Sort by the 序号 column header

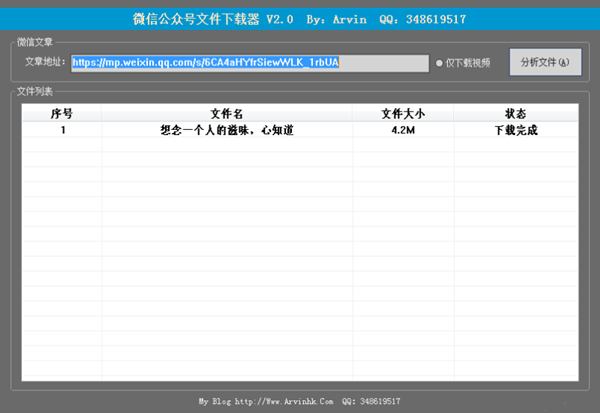[x=62, y=113]
